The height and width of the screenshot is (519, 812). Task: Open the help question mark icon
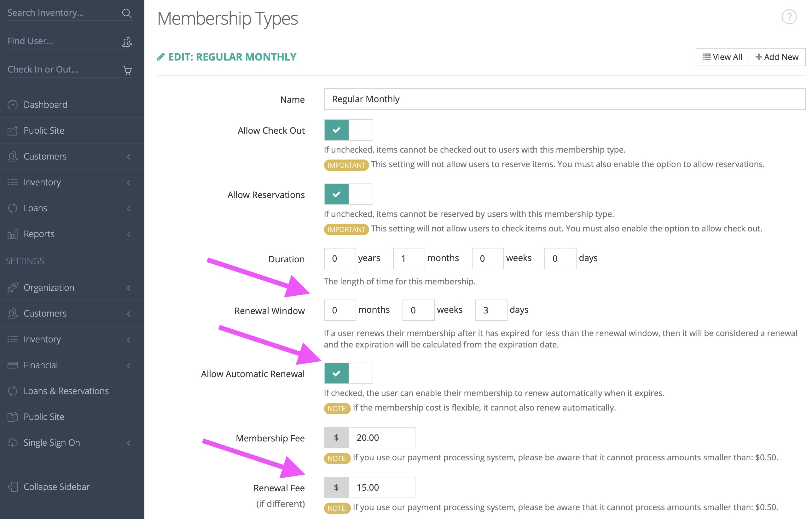(789, 17)
